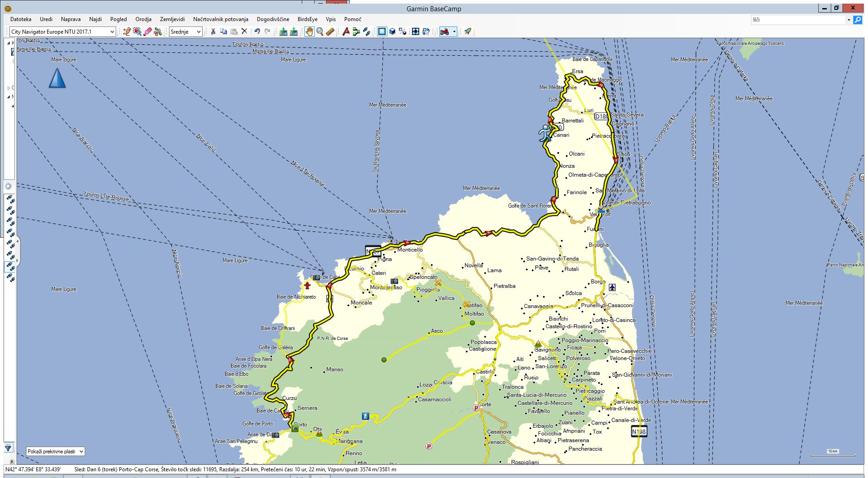Open the Uredi menu

coord(46,19)
